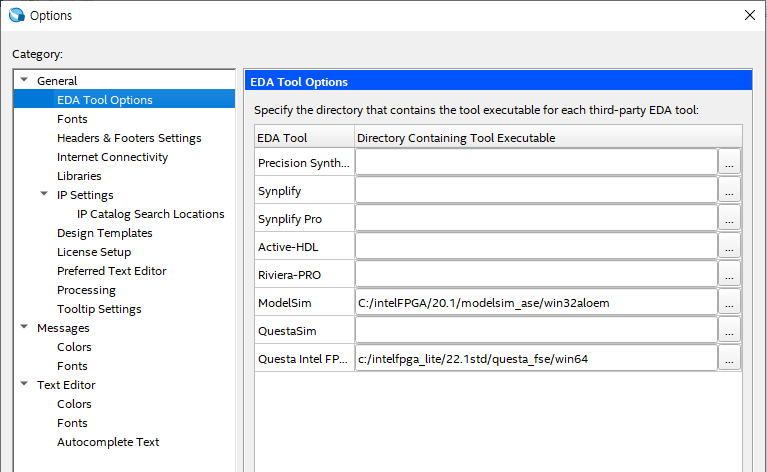Select IP Settings tree item
The width and height of the screenshot is (767, 472).
click(x=85, y=195)
